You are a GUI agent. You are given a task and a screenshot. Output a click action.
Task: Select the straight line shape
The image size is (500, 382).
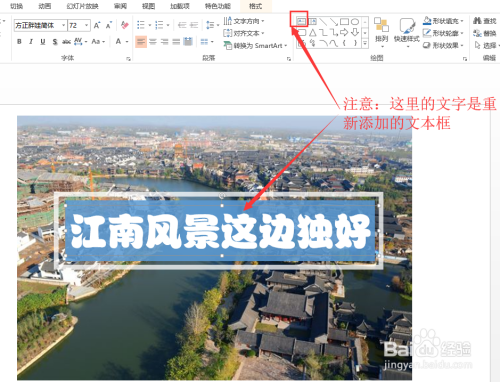[x=323, y=22]
